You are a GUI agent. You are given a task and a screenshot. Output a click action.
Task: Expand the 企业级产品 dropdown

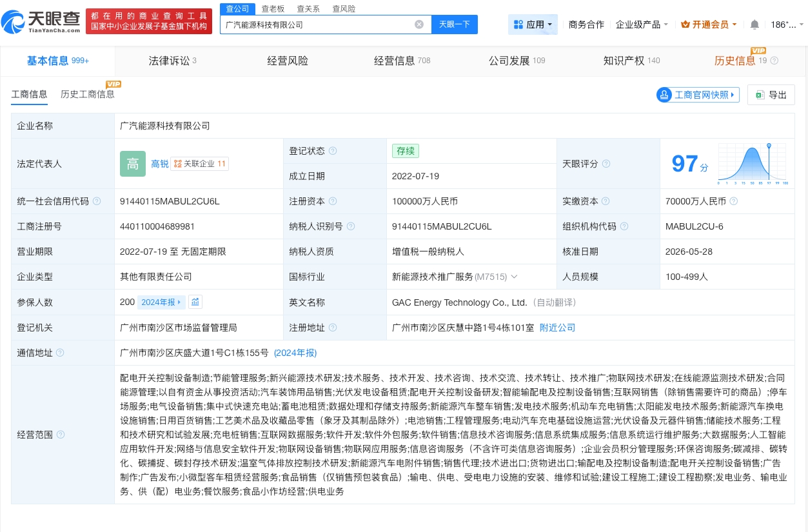tap(642, 25)
